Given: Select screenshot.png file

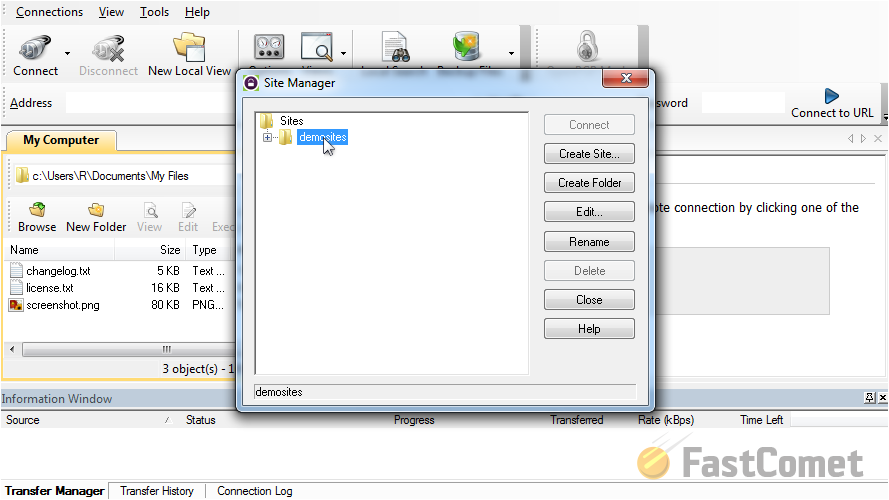Looking at the screenshot, I should coord(63,305).
